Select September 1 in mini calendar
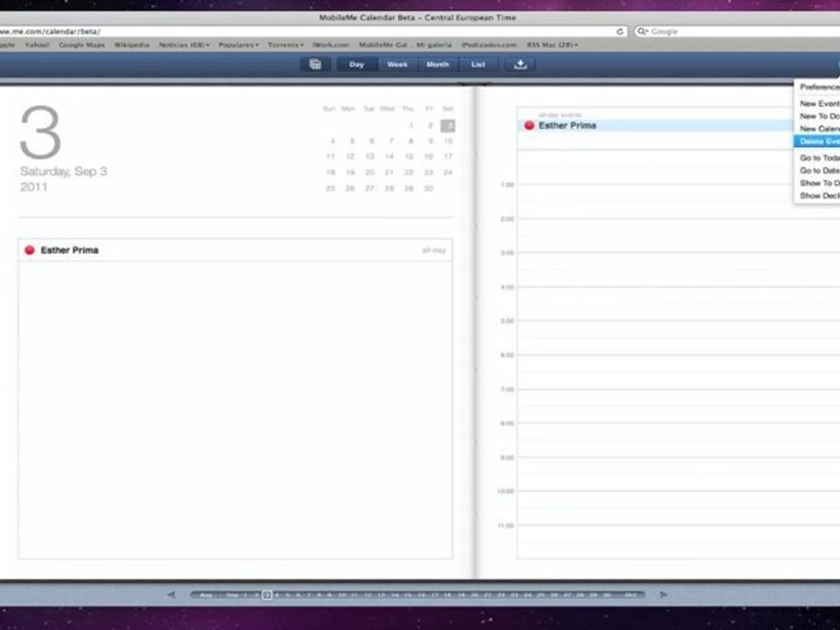Image resolution: width=840 pixels, height=630 pixels. click(411, 125)
